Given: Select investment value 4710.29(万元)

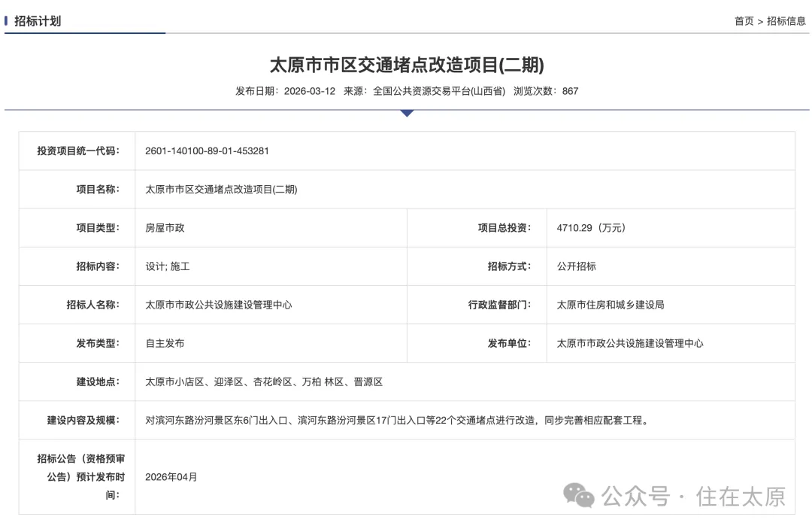Looking at the screenshot, I should (592, 227).
